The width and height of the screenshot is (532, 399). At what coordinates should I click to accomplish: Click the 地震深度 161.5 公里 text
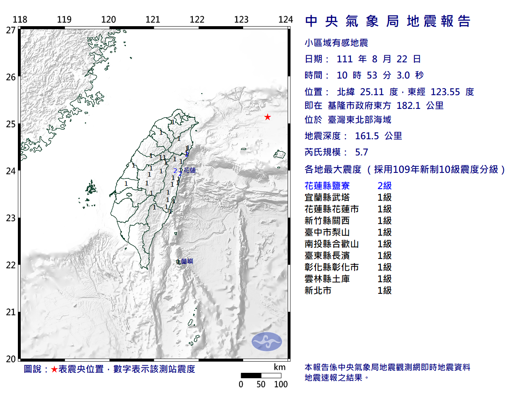click(x=353, y=136)
